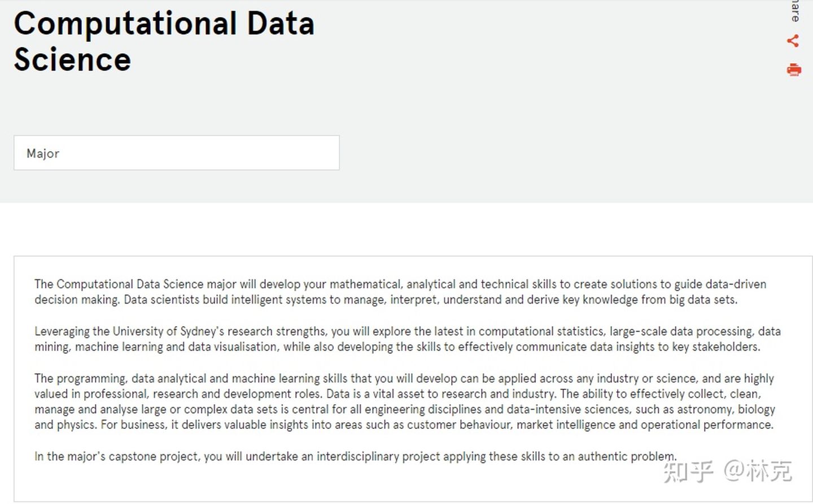
Task: Click the word Major inside the box
Action: (43, 154)
